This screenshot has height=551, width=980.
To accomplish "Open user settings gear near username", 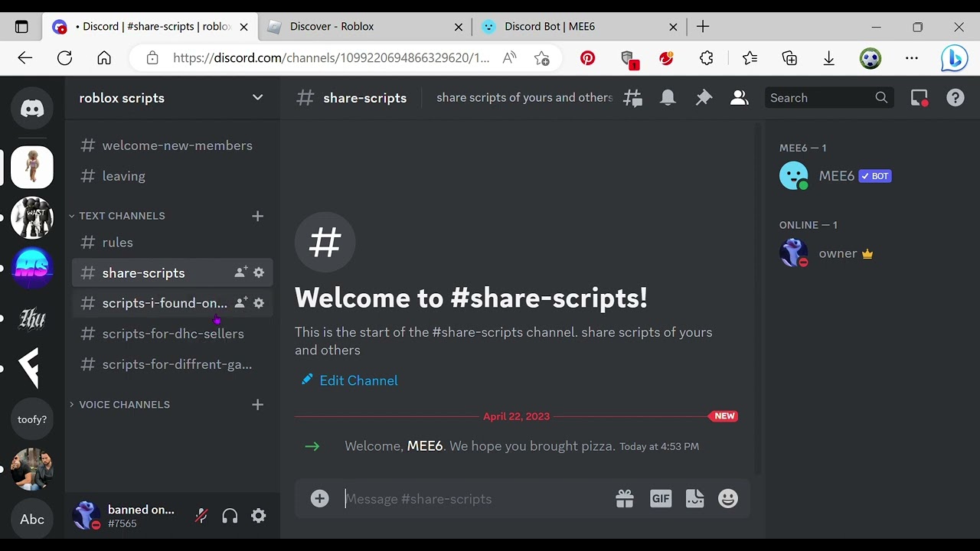I will 259,516.
